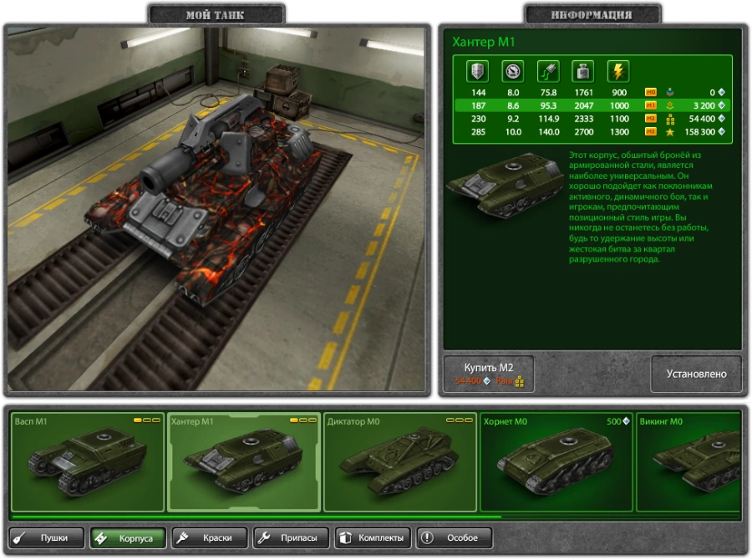
Task: Click the Установлено installed button
Action: tap(696, 374)
